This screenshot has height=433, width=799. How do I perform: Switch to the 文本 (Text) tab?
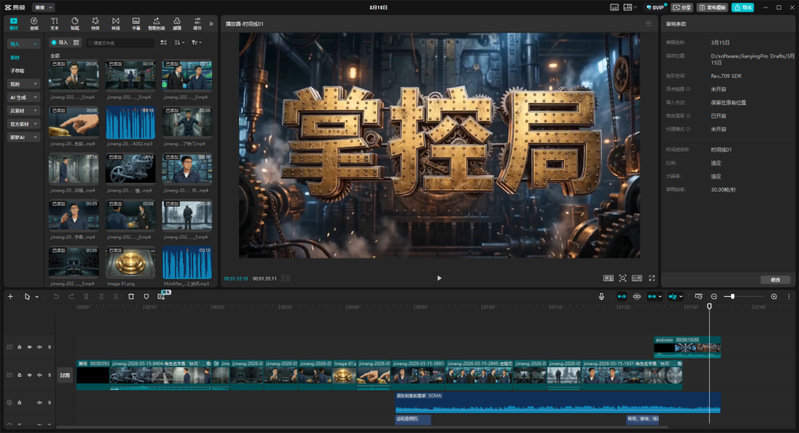pyautogui.click(x=54, y=23)
